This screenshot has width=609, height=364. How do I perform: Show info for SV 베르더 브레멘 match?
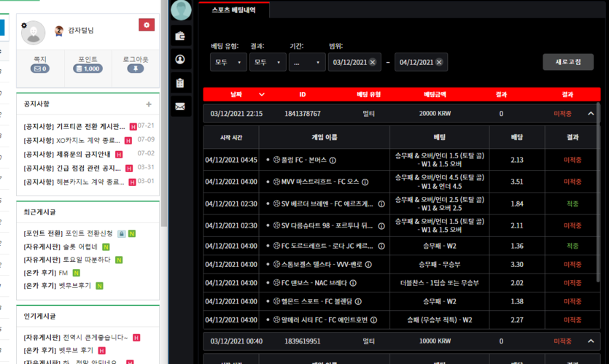381,204
